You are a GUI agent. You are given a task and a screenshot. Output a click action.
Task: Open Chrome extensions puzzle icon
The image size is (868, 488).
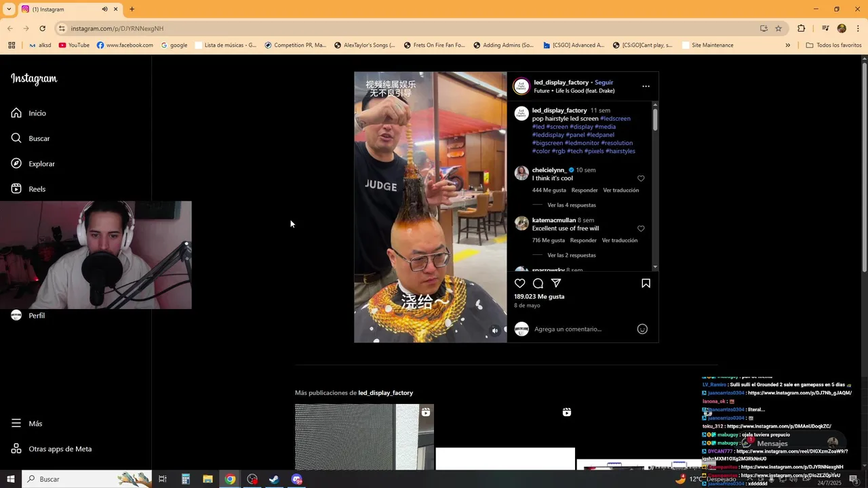pos(801,28)
